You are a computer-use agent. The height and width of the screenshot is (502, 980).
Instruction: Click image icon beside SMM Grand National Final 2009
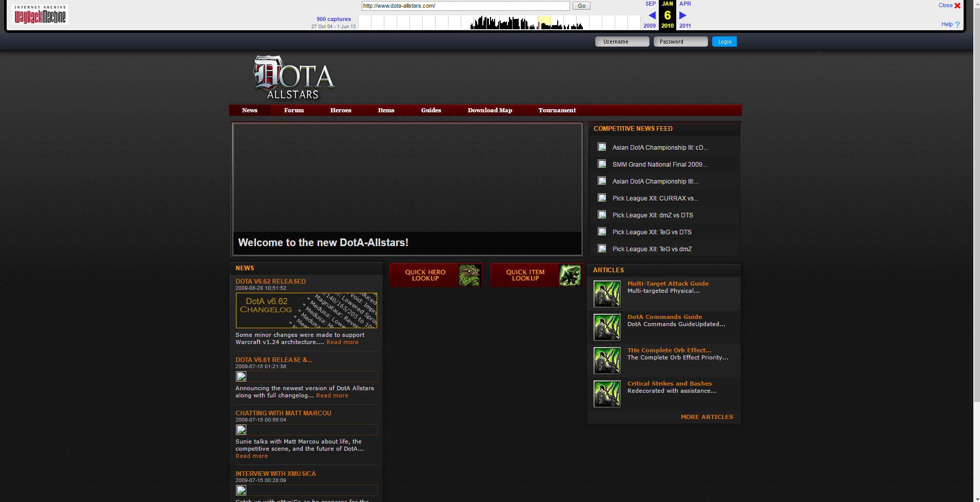click(602, 164)
